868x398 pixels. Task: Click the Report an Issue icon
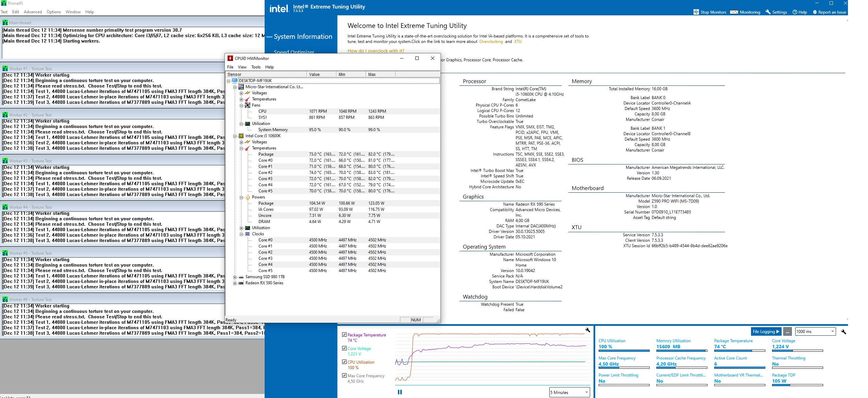[815, 12]
